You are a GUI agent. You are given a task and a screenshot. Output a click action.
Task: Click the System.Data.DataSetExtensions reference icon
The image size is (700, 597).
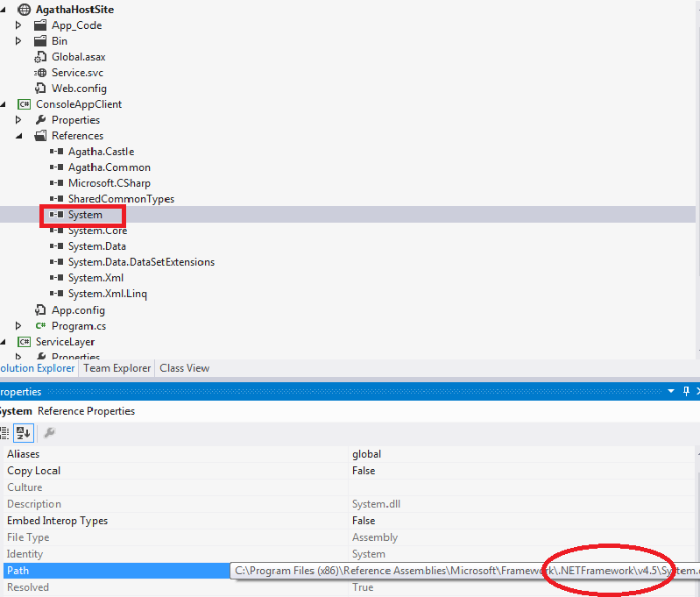click(56, 262)
